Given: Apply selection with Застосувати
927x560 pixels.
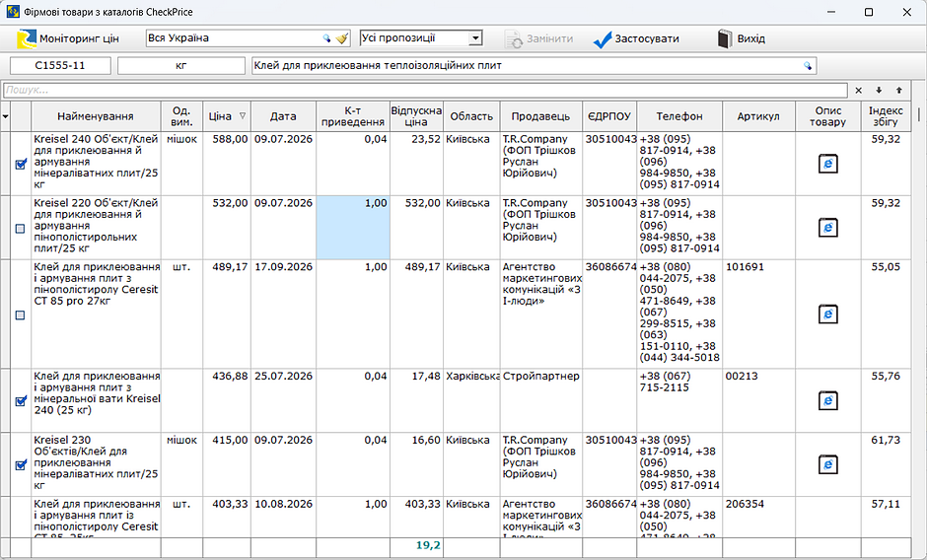Looking at the screenshot, I should coord(635,39).
